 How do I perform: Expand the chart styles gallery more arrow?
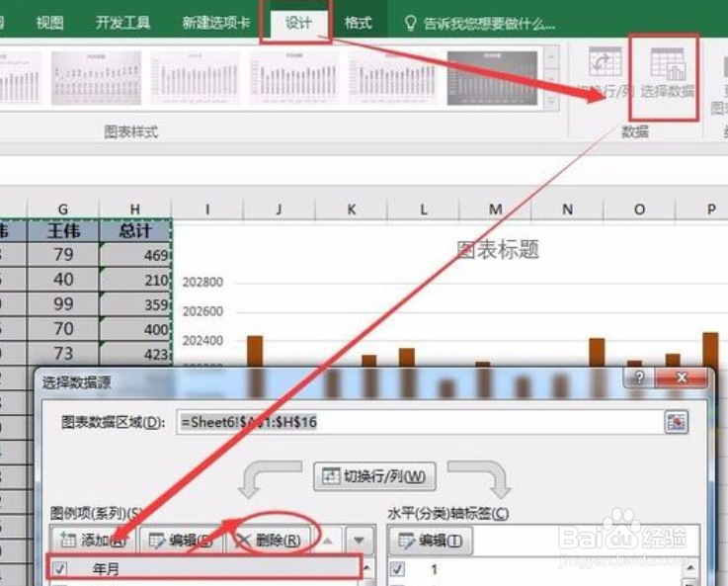coord(551,101)
